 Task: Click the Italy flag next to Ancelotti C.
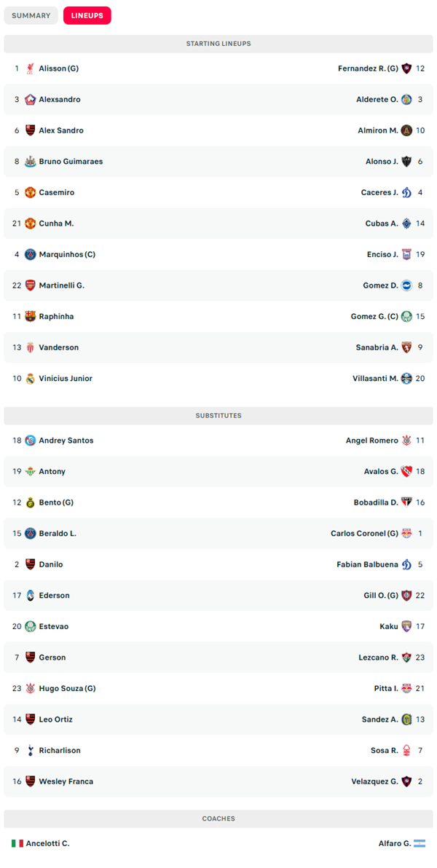[17, 844]
